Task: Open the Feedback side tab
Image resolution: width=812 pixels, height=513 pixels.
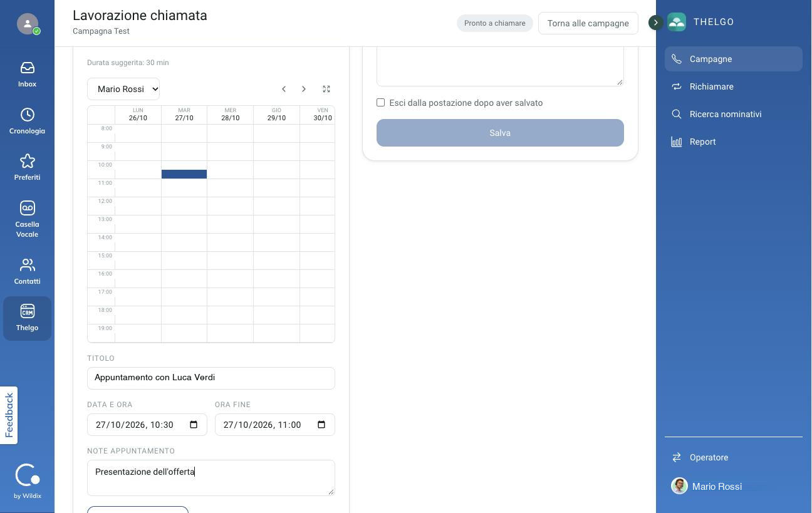Action: pyautogui.click(x=9, y=415)
